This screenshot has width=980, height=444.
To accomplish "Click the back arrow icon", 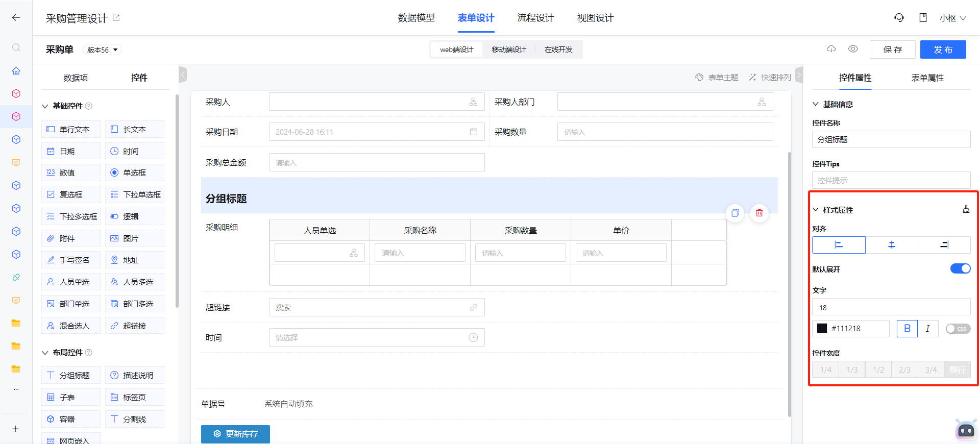I will click(16, 18).
